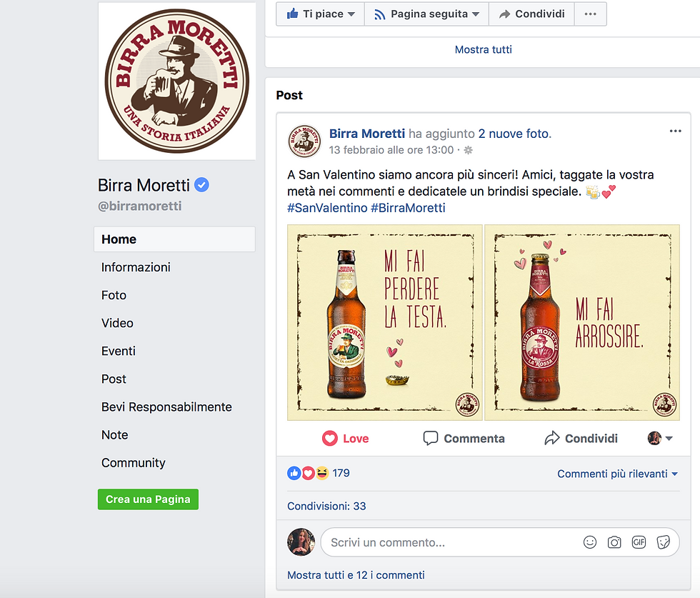Click the green Crea una Pagina button

(149, 499)
